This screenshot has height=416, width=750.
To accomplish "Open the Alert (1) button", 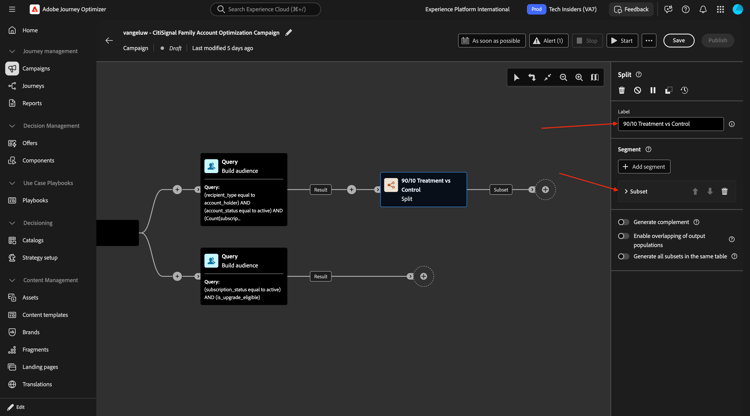I will click(x=549, y=41).
